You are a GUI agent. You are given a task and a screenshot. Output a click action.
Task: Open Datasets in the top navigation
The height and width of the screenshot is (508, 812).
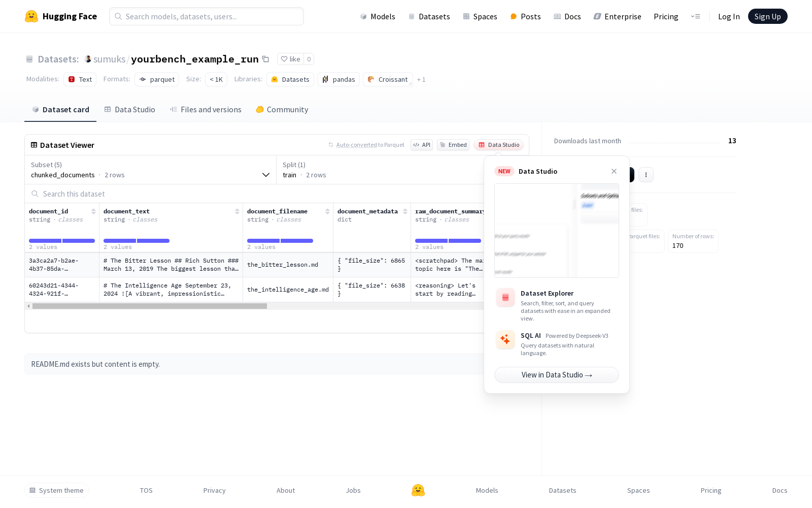[x=429, y=16]
